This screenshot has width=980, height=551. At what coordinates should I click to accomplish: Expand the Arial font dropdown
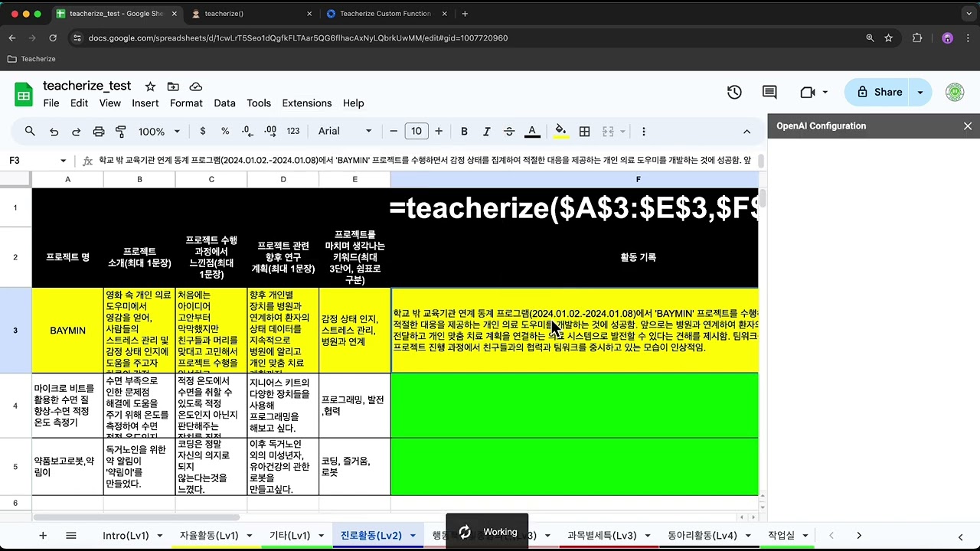coord(345,132)
